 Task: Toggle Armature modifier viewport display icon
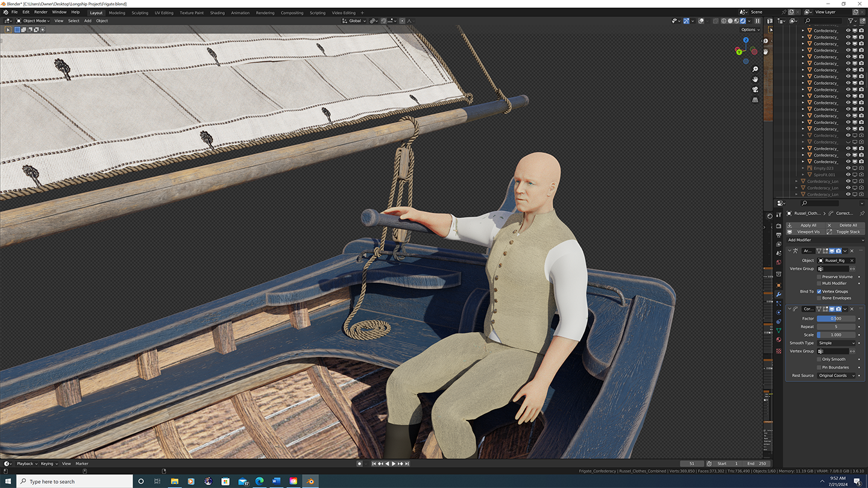click(832, 251)
